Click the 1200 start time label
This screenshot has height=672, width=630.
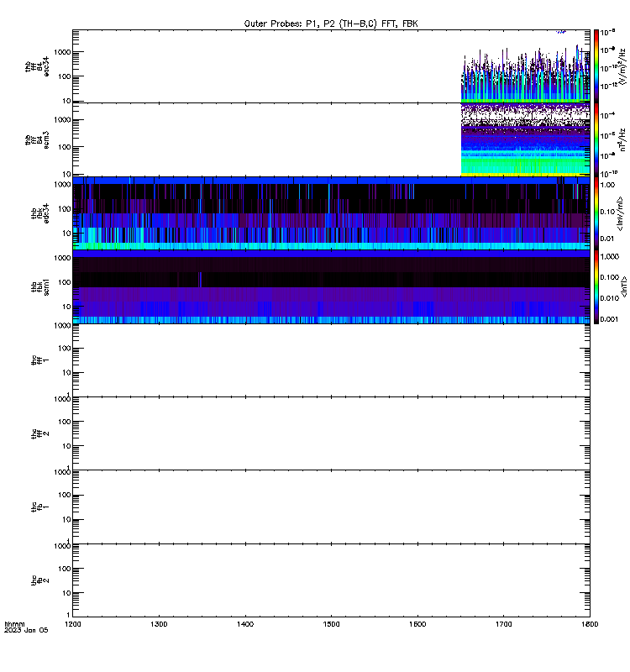coord(73,624)
